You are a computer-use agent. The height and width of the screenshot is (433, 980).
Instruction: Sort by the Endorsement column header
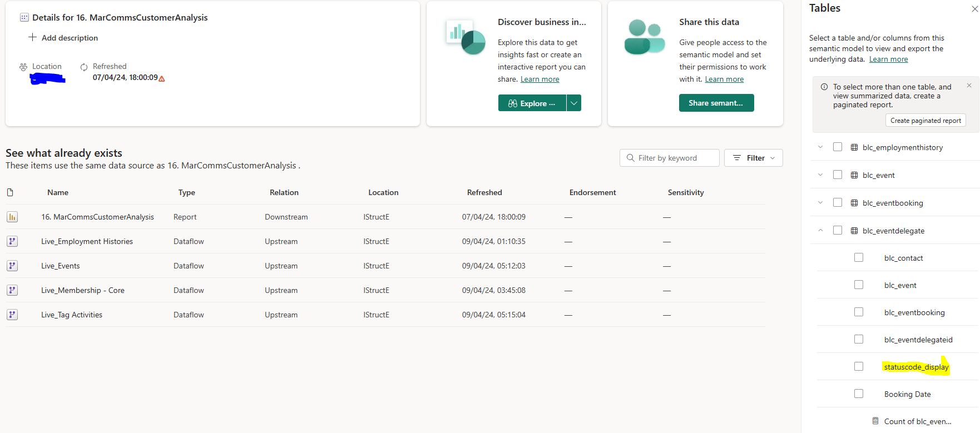click(x=593, y=192)
